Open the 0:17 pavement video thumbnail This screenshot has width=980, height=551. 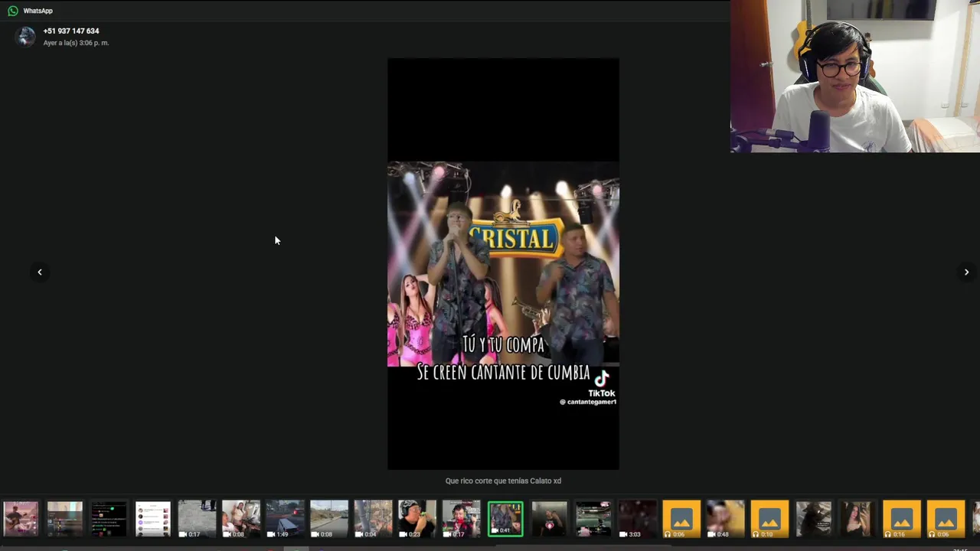click(197, 519)
